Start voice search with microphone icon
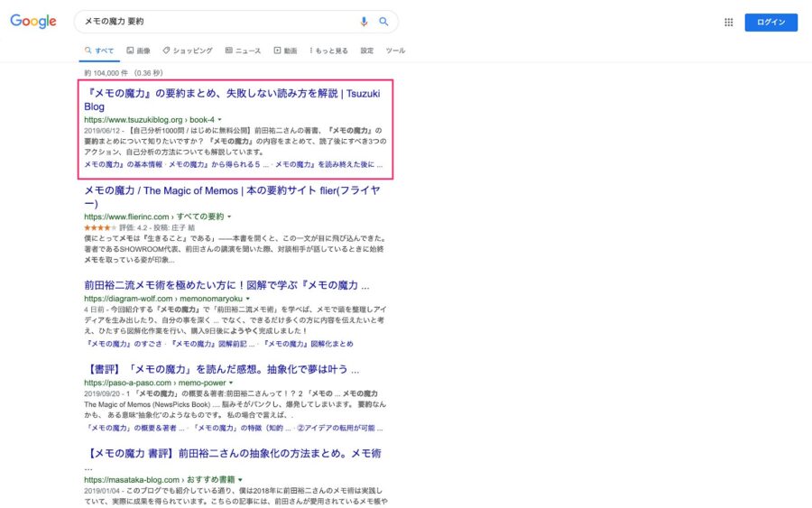812x508 pixels. (364, 22)
